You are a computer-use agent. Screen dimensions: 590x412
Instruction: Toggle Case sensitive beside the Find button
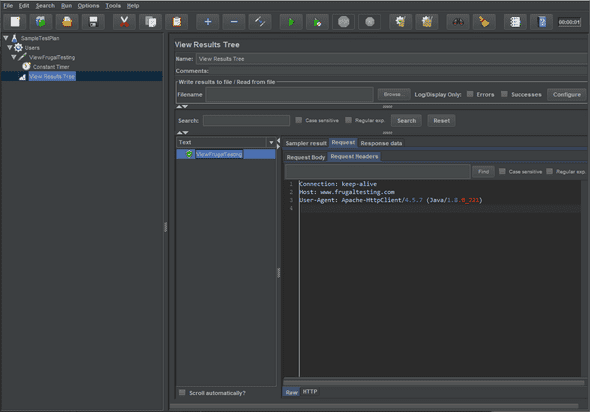pos(502,171)
